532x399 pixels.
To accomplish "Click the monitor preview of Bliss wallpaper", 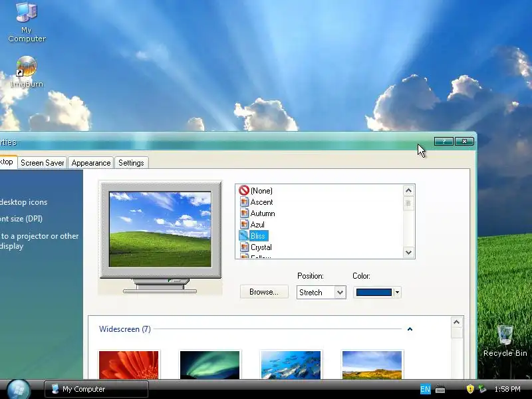I will (160, 229).
